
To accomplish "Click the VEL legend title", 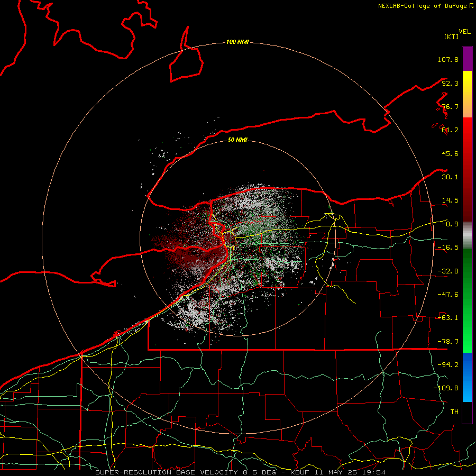I will [x=464, y=32].
